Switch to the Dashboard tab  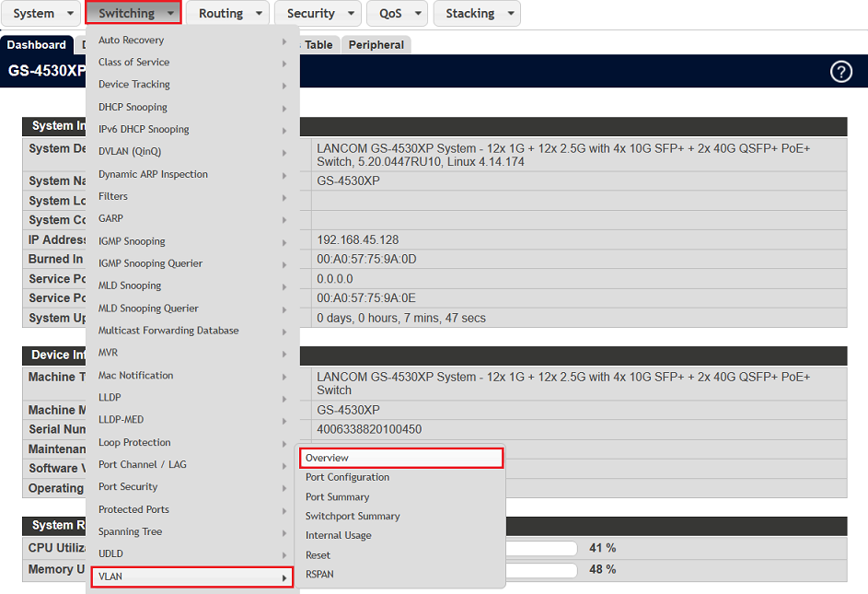37,45
